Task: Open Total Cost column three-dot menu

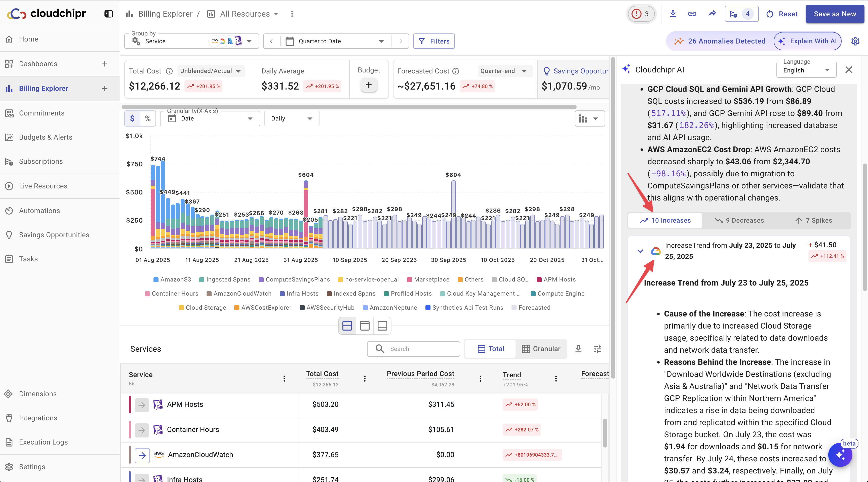Action: coord(364,379)
